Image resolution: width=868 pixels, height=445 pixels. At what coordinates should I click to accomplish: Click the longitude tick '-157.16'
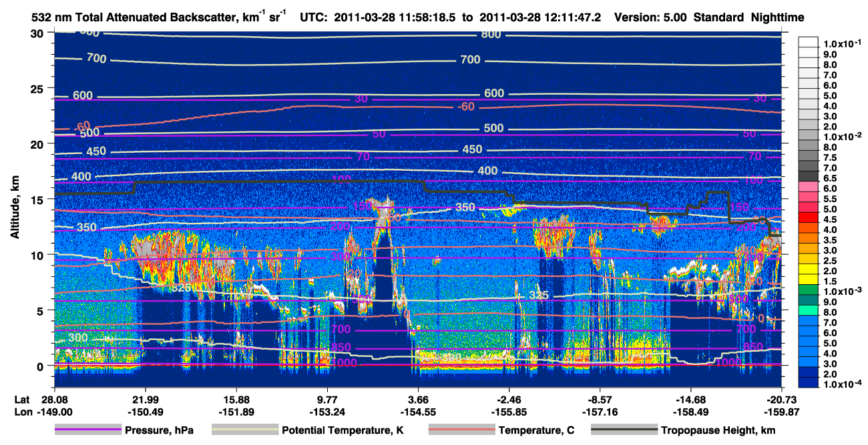[x=600, y=412]
